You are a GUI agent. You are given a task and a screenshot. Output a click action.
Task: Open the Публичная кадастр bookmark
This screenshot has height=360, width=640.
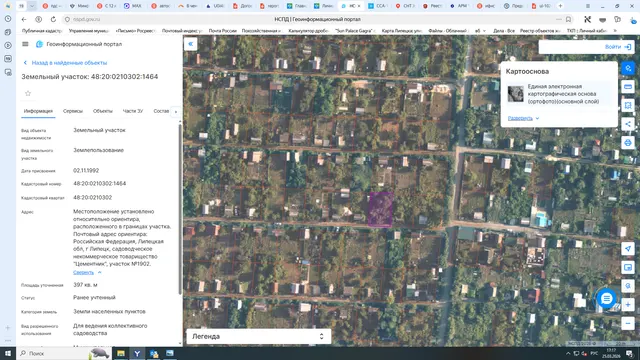pos(42,31)
